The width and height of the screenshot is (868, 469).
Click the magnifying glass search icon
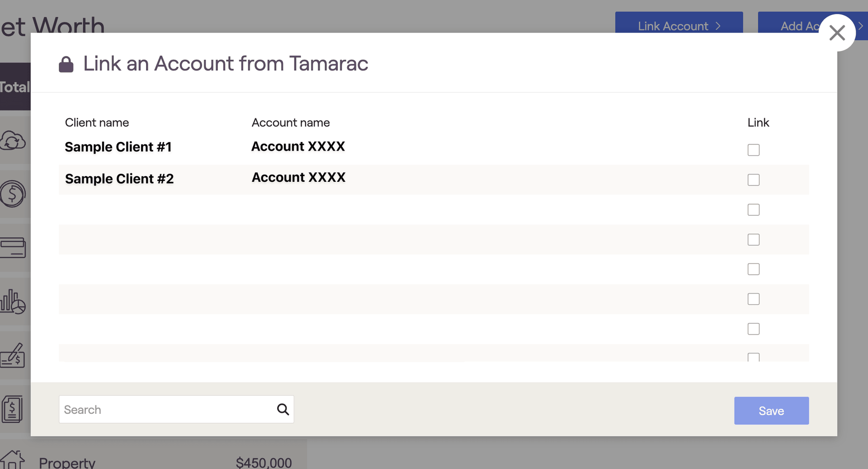click(x=283, y=409)
